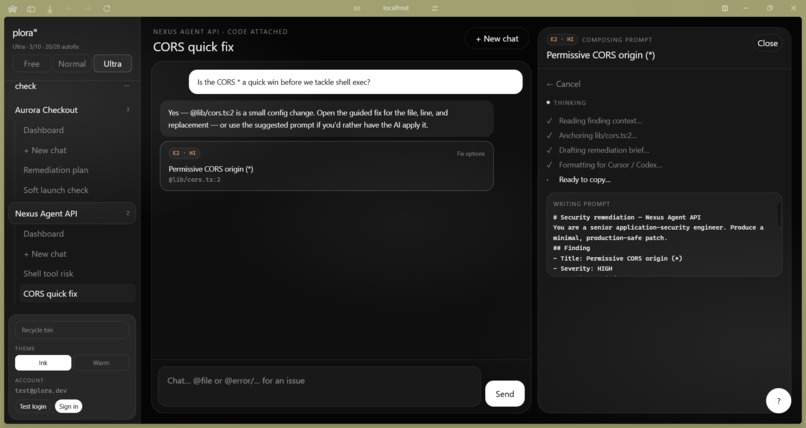Click the link icon beside localhost
This screenshot has width=806, height=428.
[x=357, y=8]
